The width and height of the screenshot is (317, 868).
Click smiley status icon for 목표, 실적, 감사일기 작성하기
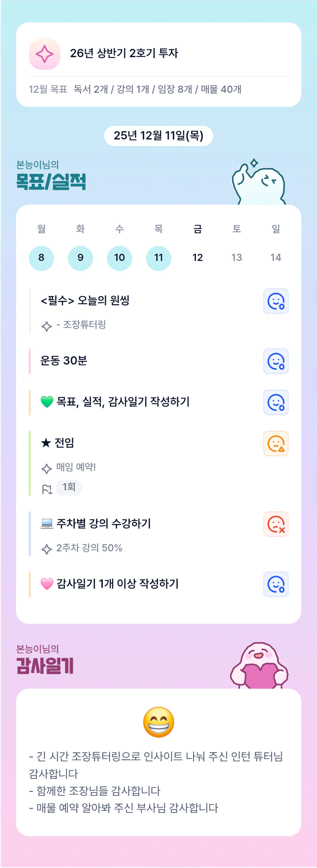click(x=276, y=403)
